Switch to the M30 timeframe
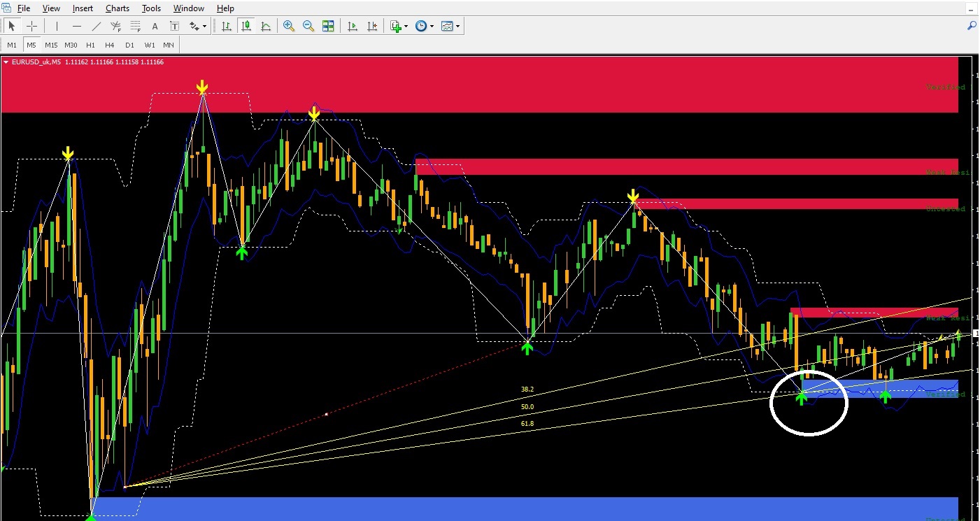This screenshot has height=521, width=980. (71, 45)
